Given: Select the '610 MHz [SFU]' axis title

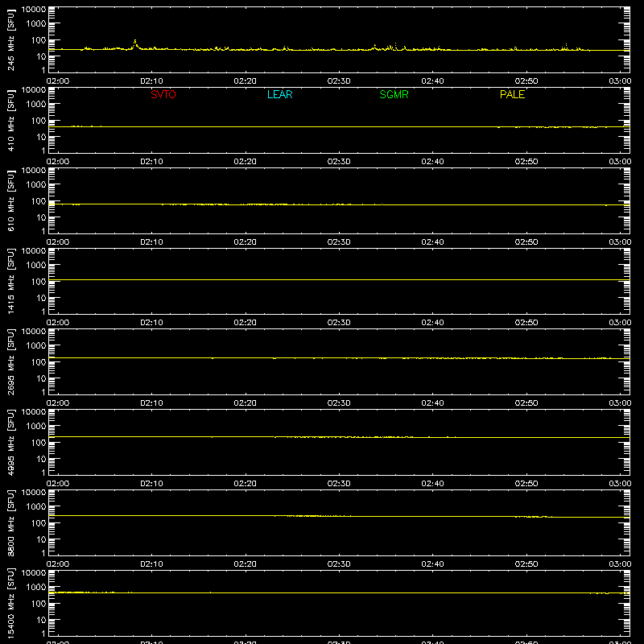Looking at the screenshot, I should [10, 200].
